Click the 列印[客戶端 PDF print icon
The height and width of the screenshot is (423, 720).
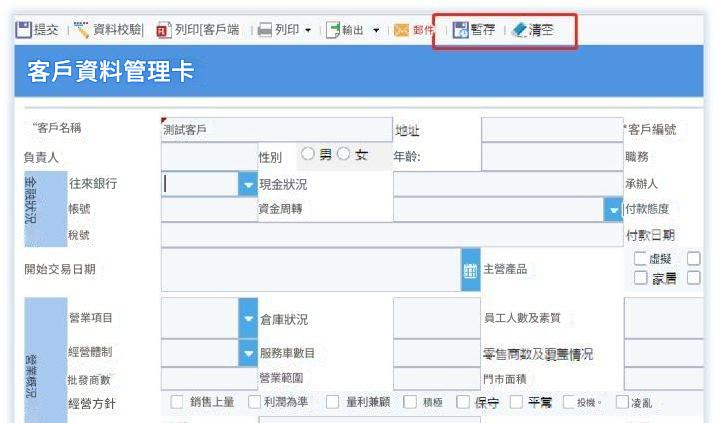pyautogui.click(x=164, y=30)
